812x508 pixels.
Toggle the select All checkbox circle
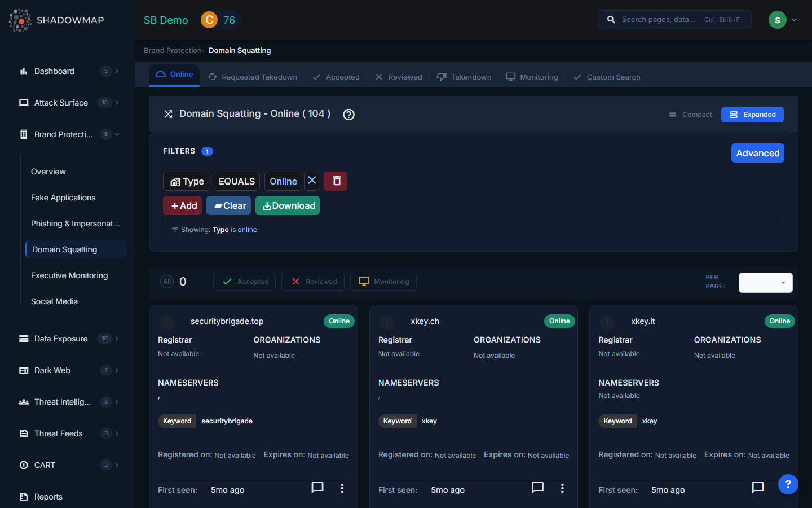(167, 282)
